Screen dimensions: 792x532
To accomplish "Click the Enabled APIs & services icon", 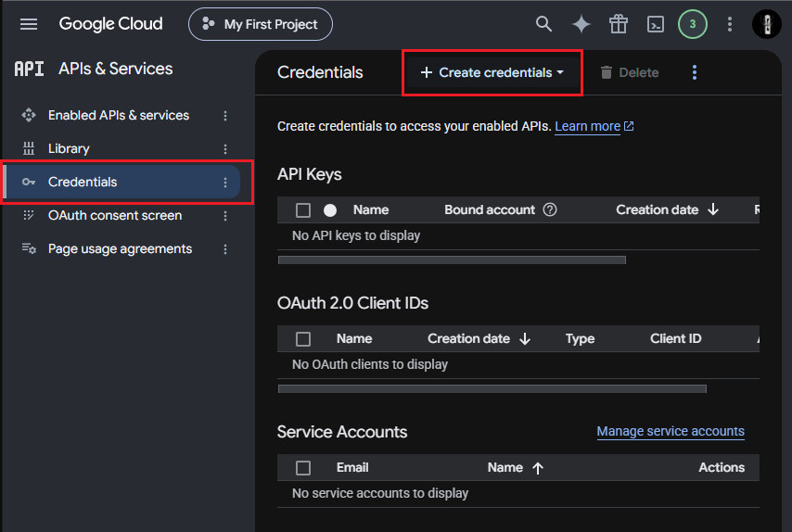I will tap(28, 115).
